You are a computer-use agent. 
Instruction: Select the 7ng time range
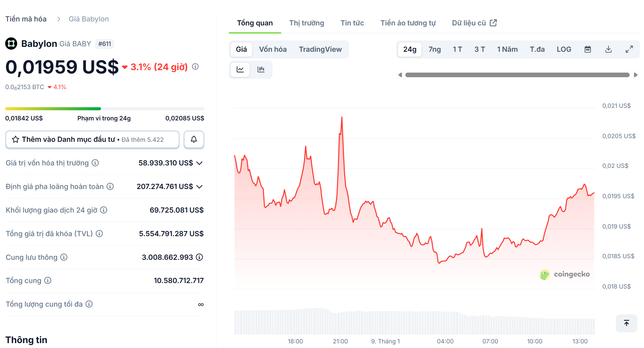(434, 49)
